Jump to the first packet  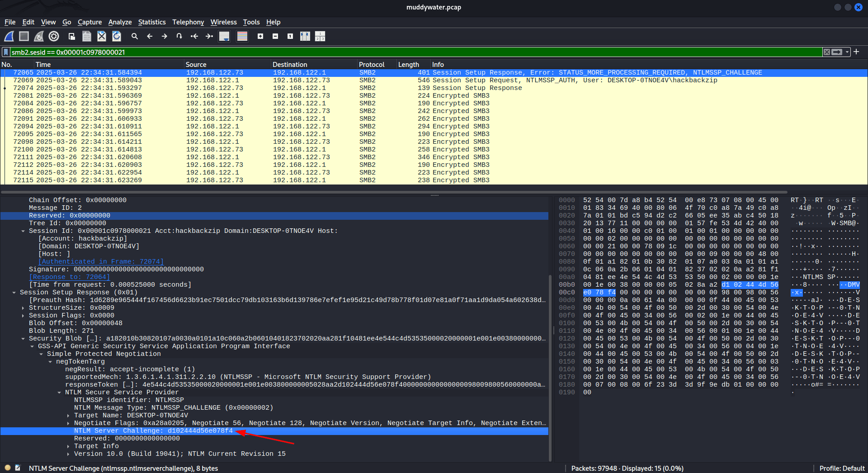coord(194,36)
